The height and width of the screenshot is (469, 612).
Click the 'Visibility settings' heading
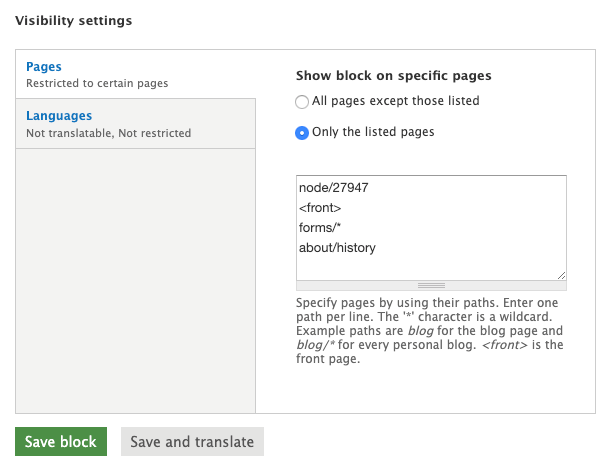(73, 20)
